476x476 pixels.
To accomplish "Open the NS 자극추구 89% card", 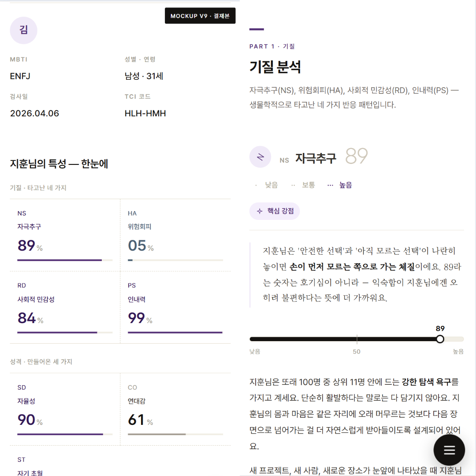I will 65,235.
